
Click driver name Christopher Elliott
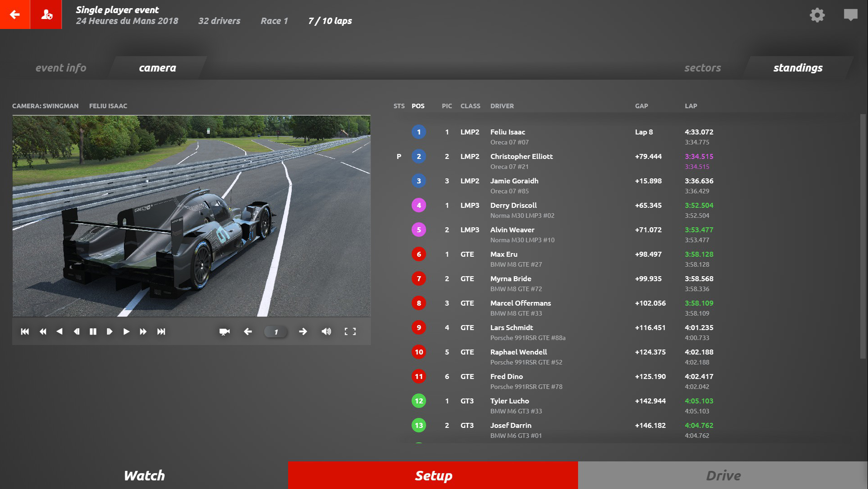click(522, 157)
